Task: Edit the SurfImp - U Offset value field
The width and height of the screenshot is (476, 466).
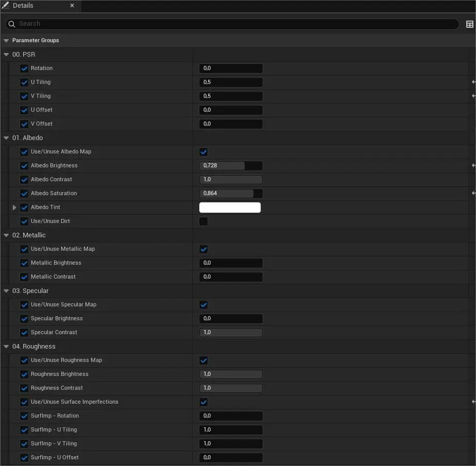Action: pos(231,458)
